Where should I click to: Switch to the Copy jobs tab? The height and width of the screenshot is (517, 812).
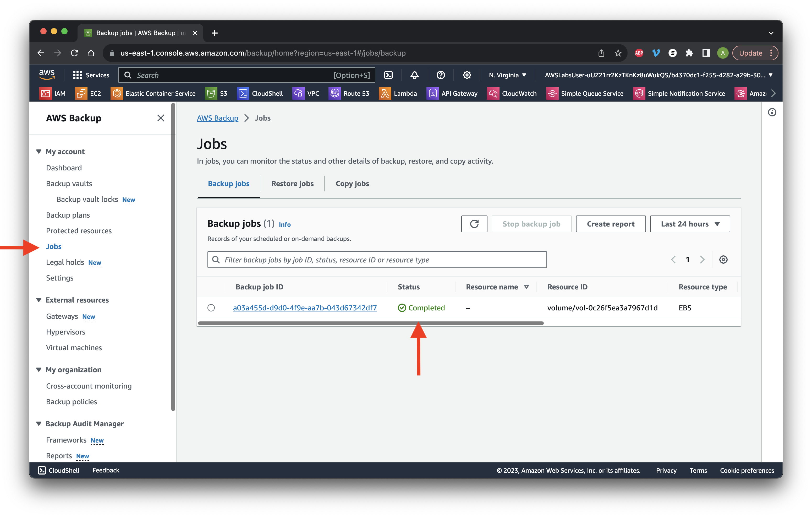352,184
